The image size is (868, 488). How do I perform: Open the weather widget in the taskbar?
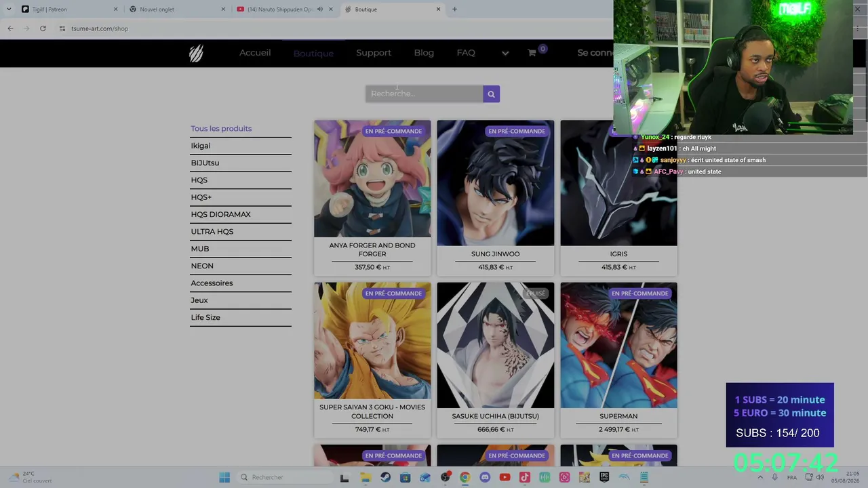(x=28, y=477)
